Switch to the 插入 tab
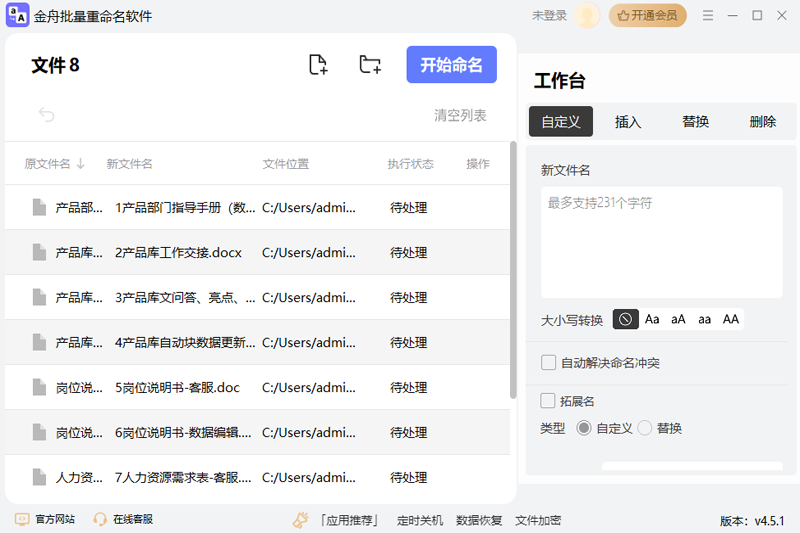 click(628, 122)
